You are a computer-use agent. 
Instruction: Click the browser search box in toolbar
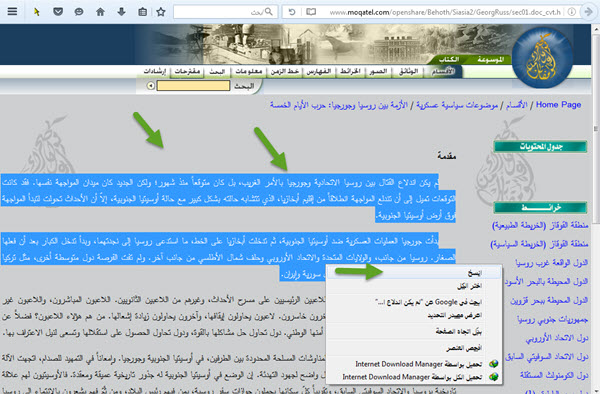tap(225, 12)
